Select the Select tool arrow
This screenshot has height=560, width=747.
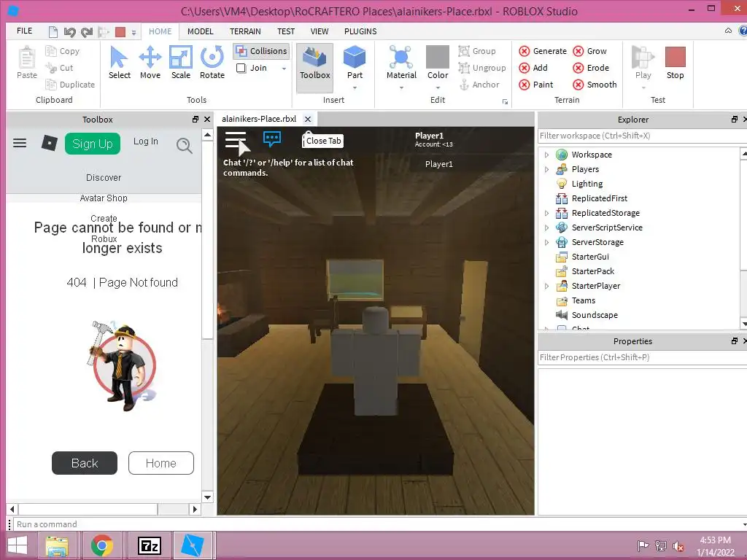point(119,63)
